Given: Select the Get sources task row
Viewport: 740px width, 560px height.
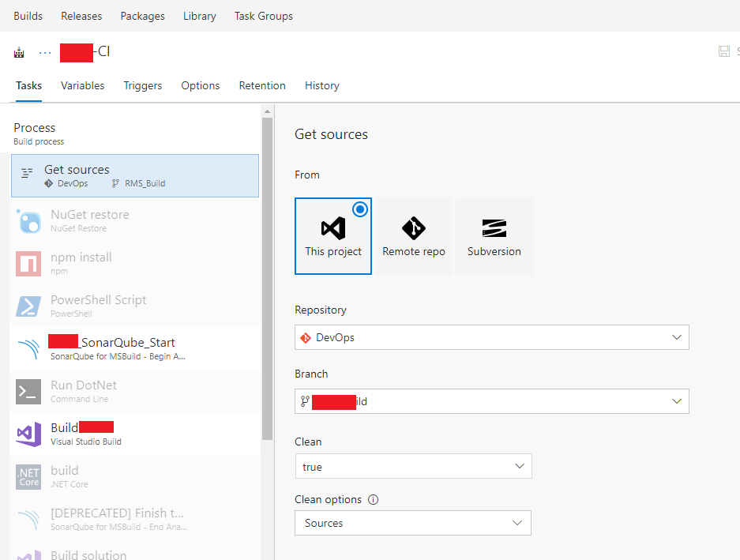Looking at the screenshot, I should tap(135, 175).
